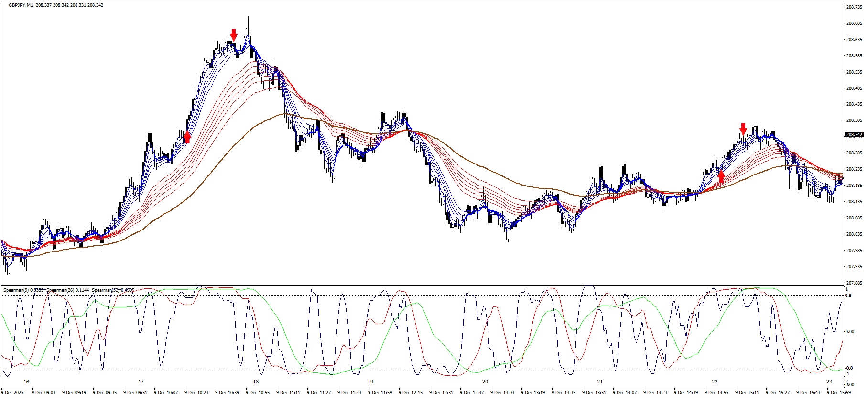Click the 9 Dec 2025 date label
Viewport: 868px width, 405px height.
click(12, 393)
